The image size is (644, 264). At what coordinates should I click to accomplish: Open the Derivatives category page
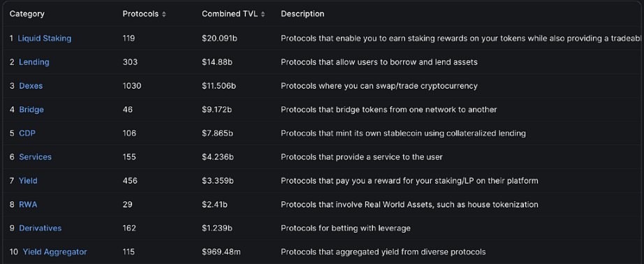(x=41, y=228)
